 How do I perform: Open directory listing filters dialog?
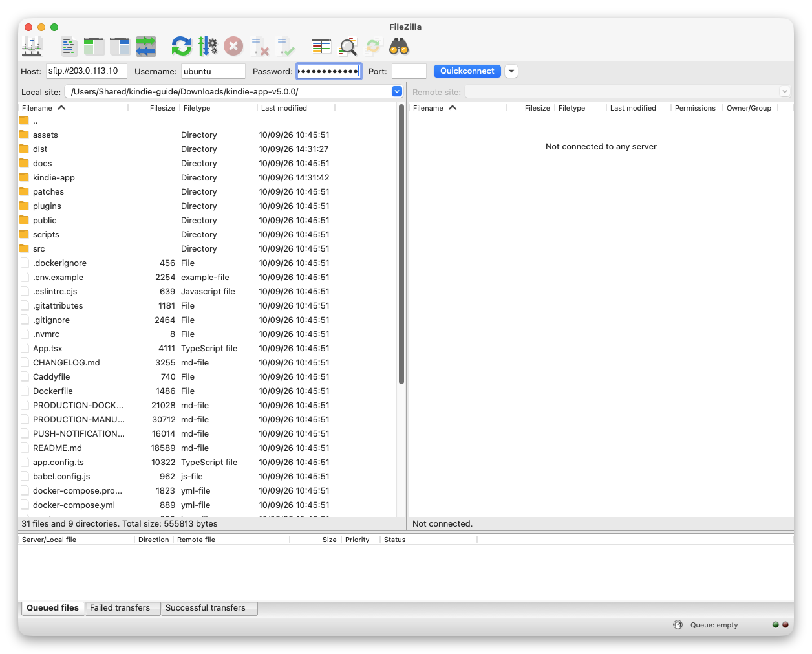click(x=321, y=46)
